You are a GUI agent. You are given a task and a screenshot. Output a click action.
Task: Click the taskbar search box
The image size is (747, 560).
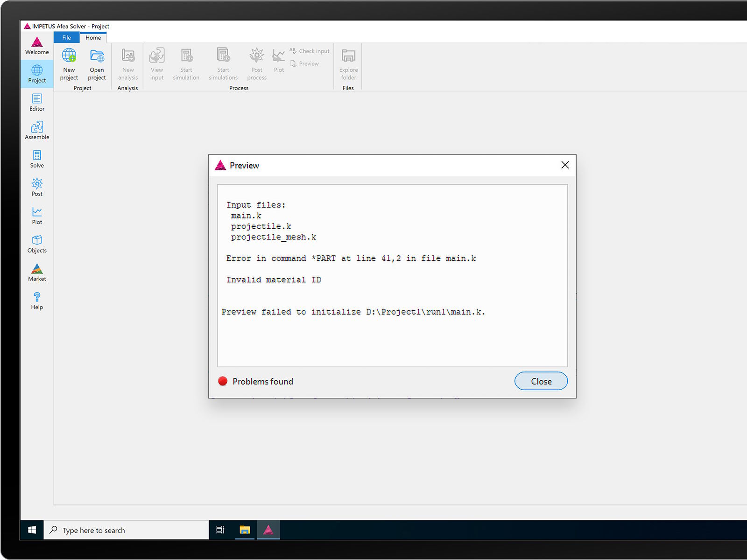click(x=126, y=530)
